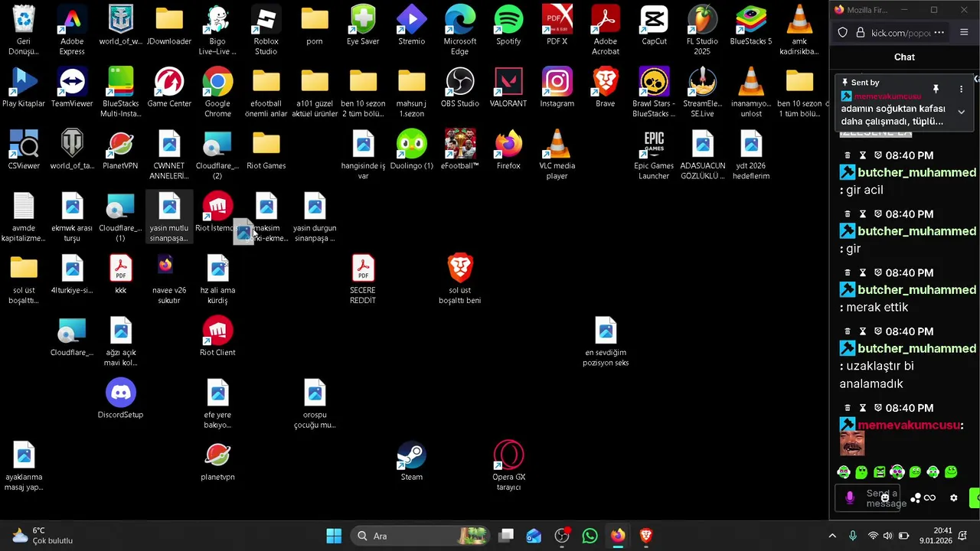
Task: Select the Riot Client desktop icon
Action: tap(217, 337)
